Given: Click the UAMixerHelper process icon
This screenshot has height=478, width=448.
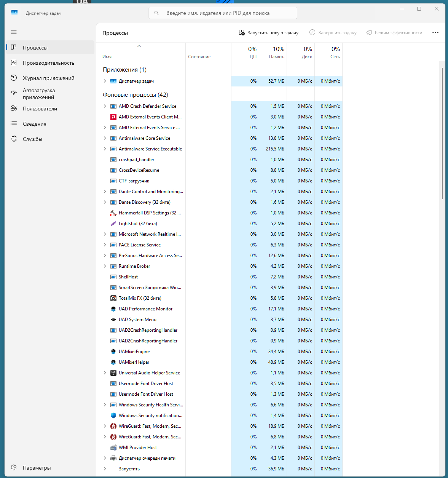Looking at the screenshot, I should tap(113, 362).
